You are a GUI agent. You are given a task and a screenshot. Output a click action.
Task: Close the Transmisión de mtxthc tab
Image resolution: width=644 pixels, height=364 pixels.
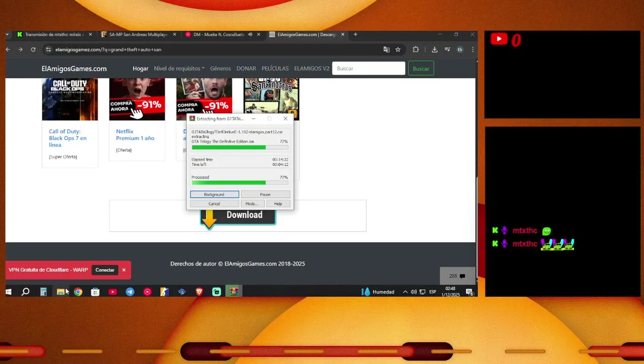(x=91, y=34)
